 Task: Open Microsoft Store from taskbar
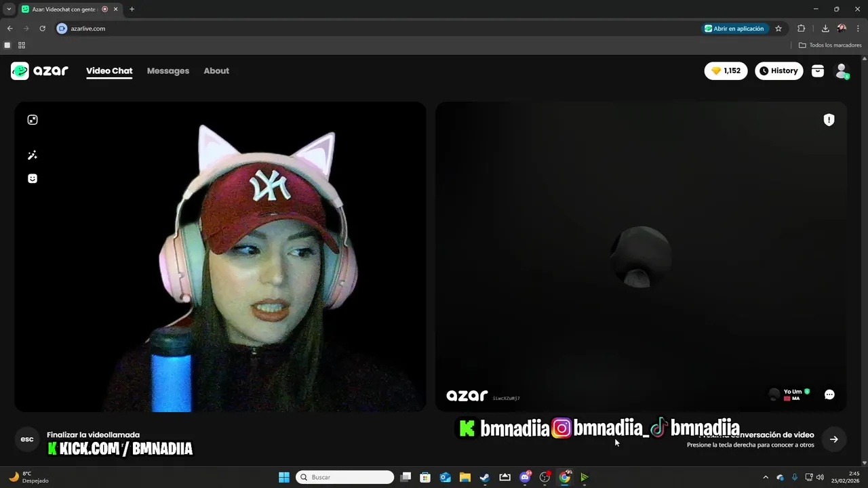pyautogui.click(x=425, y=477)
